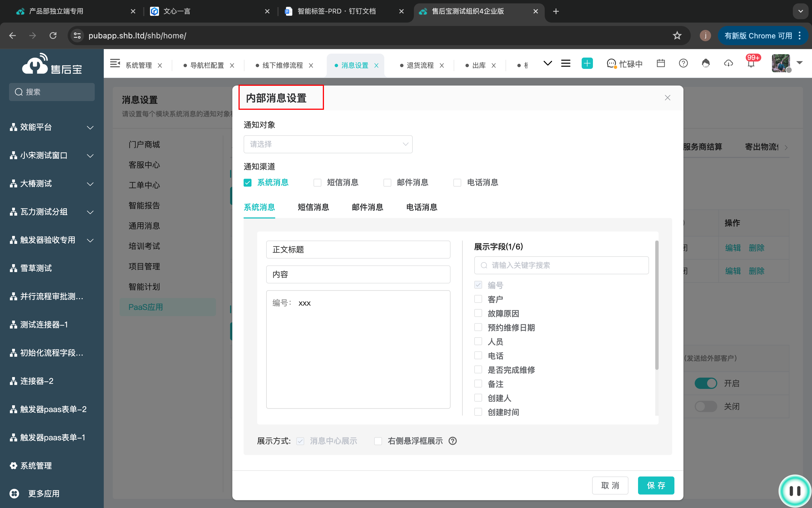Toggle the sidebar collapse hamburger icon
The width and height of the screenshot is (812, 508).
click(x=115, y=63)
